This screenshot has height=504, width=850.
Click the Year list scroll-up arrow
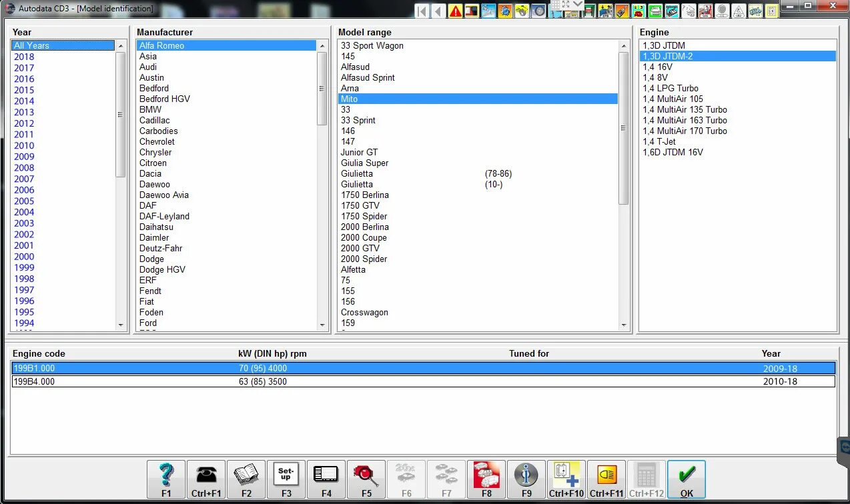(121, 46)
